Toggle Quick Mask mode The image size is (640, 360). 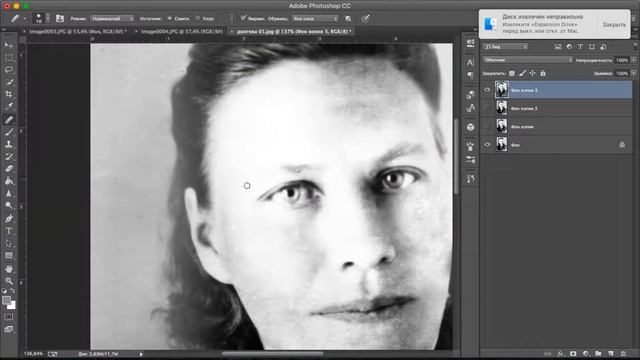[x=9, y=317]
